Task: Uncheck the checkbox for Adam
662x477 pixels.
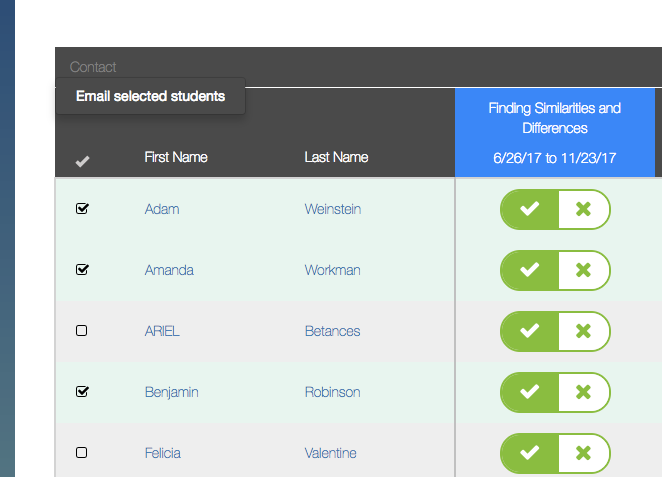Action: coord(82,209)
